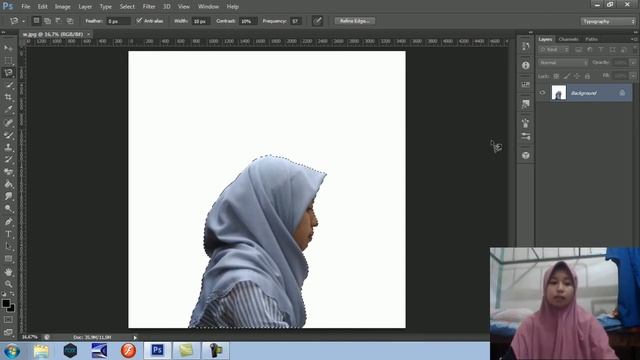Select the History Brush tool
Image resolution: width=640 pixels, height=360 pixels.
(x=8, y=159)
